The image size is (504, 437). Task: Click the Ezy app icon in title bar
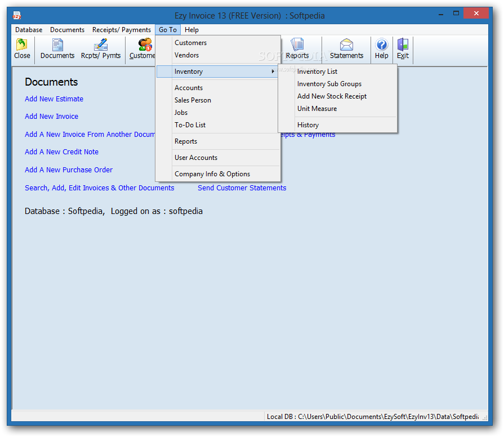tap(17, 15)
